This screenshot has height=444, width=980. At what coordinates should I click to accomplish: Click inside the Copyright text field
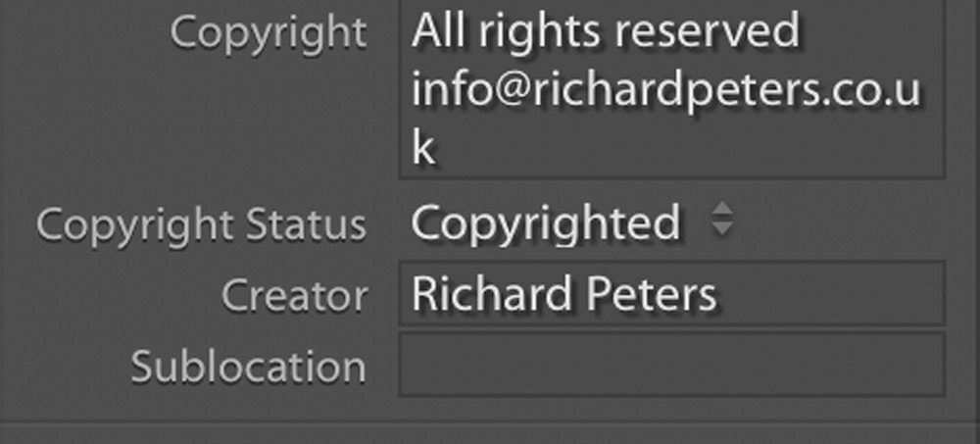[671, 89]
